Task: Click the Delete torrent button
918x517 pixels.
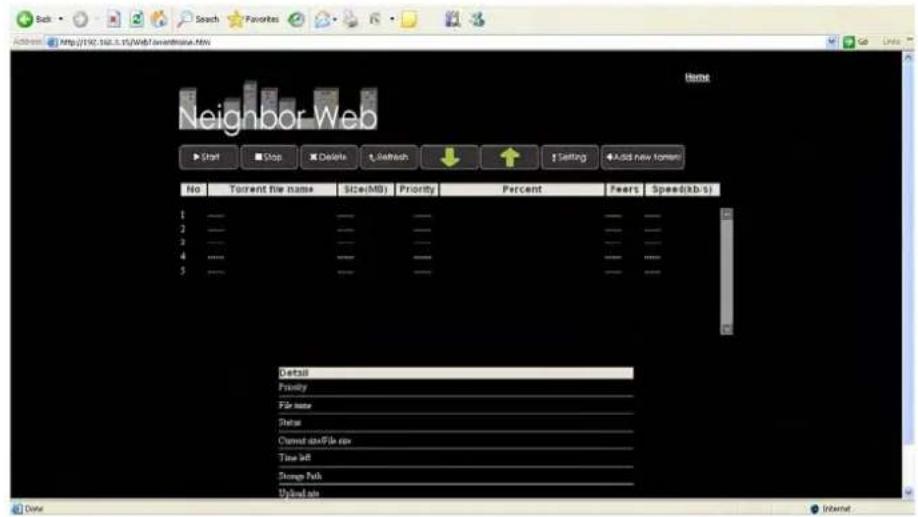Action: pyautogui.click(x=329, y=157)
